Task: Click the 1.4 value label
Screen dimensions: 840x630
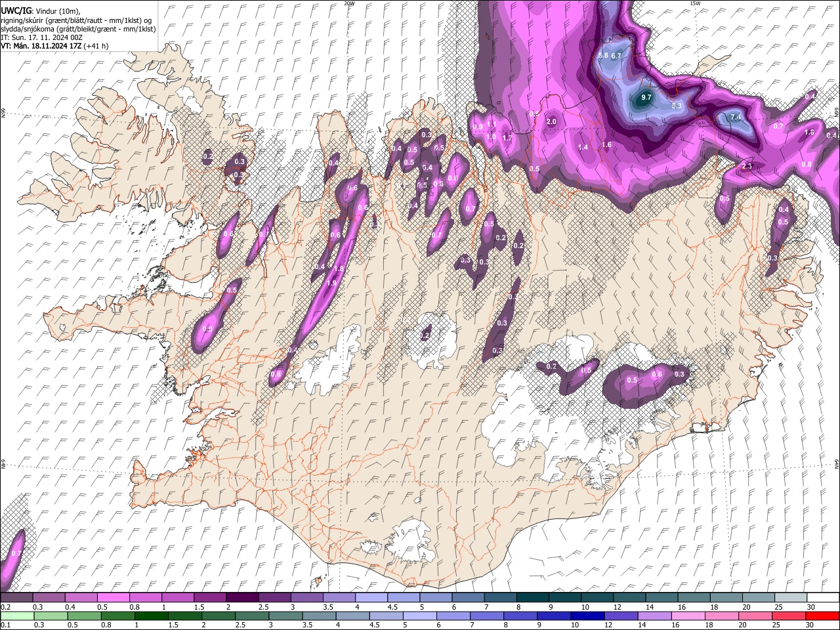Action: 583,148
